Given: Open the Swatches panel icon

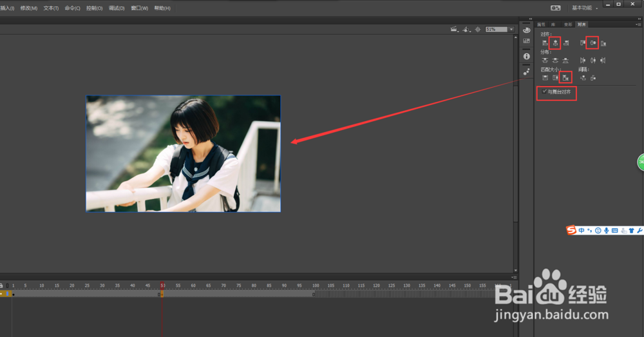Looking at the screenshot, I should pos(527,41).
